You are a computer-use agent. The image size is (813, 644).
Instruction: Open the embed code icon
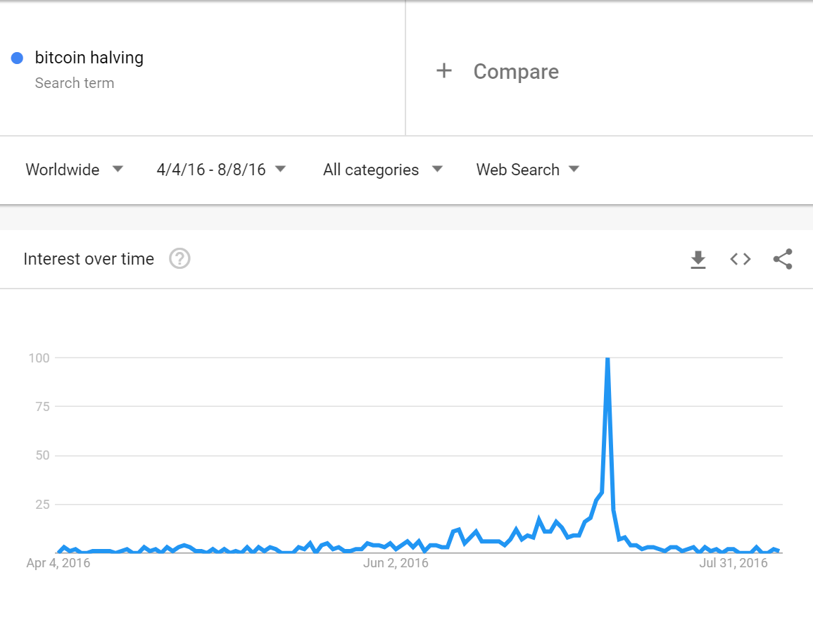740,259
